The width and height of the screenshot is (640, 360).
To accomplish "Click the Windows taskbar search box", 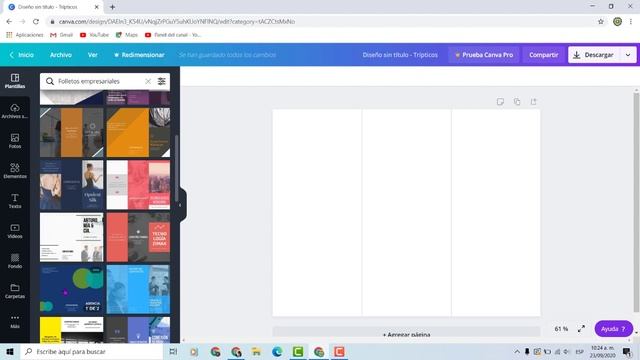I will click(92, 351).
